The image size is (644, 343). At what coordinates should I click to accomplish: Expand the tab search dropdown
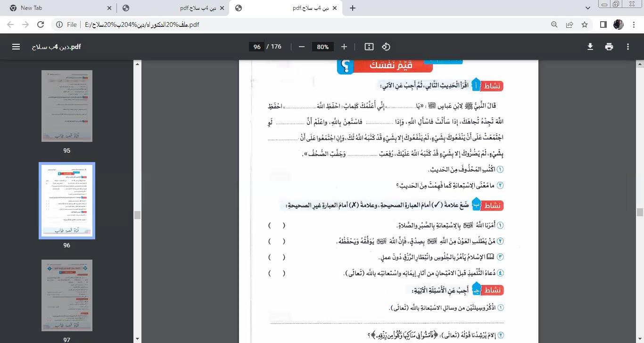[x=587, y=8]
